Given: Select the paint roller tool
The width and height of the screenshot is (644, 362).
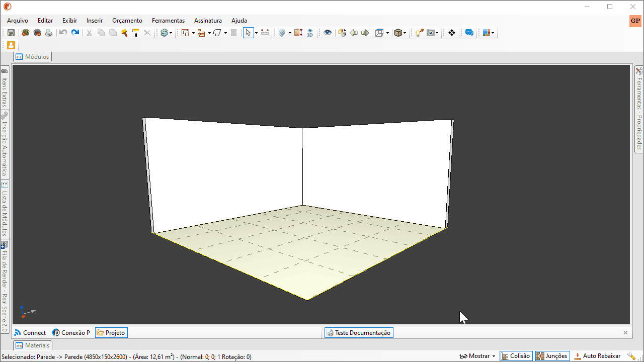Looking at the screenshot, I should [135, 33].
